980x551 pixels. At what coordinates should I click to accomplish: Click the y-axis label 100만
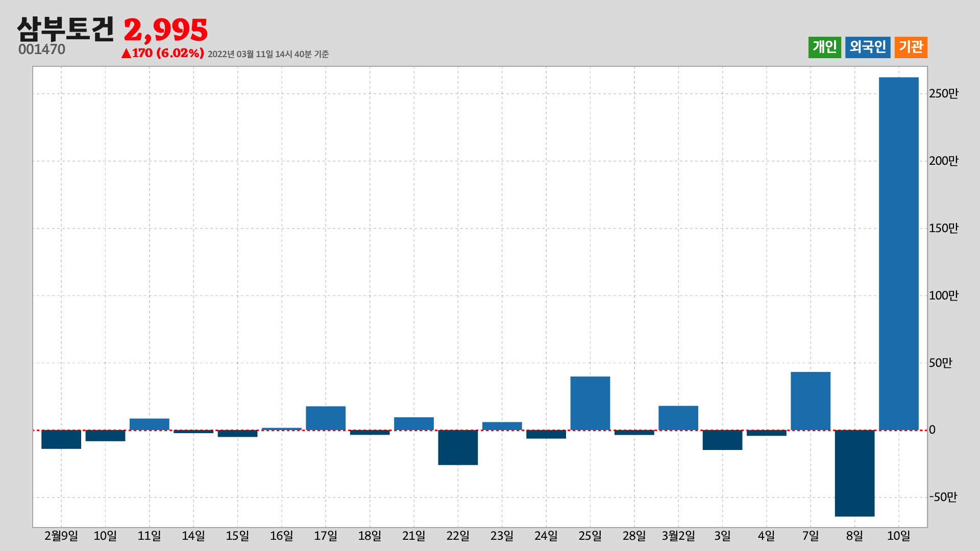coord(944,295)
